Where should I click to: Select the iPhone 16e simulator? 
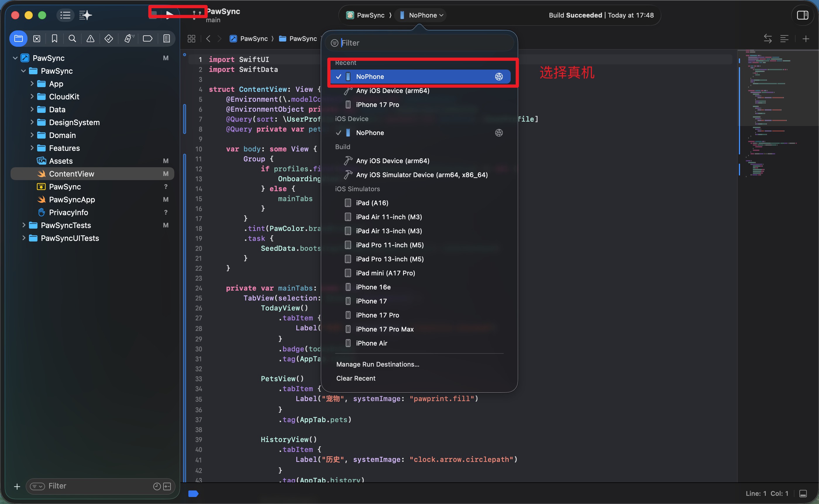tap(421, 287)
